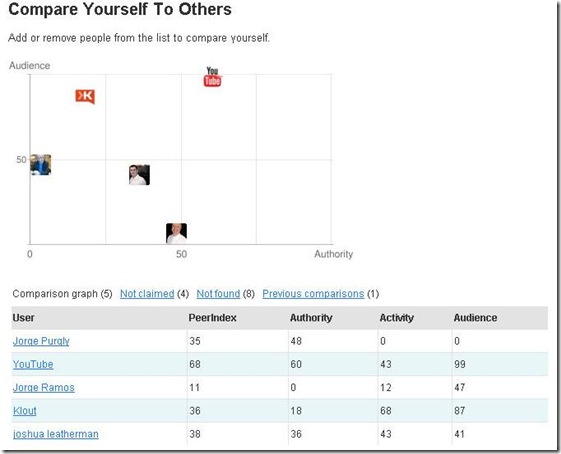Open the joshua leatherman profile link
The height and width of the screenshot is (454, 561).
[56, 434]
